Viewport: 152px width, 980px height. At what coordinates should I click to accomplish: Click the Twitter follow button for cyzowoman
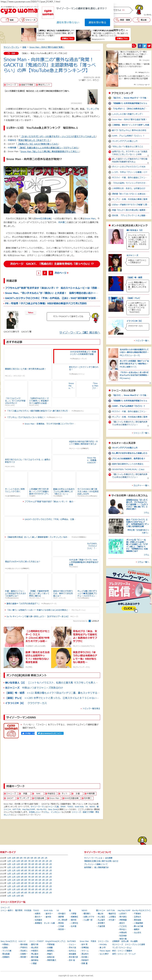coord(50,733)
